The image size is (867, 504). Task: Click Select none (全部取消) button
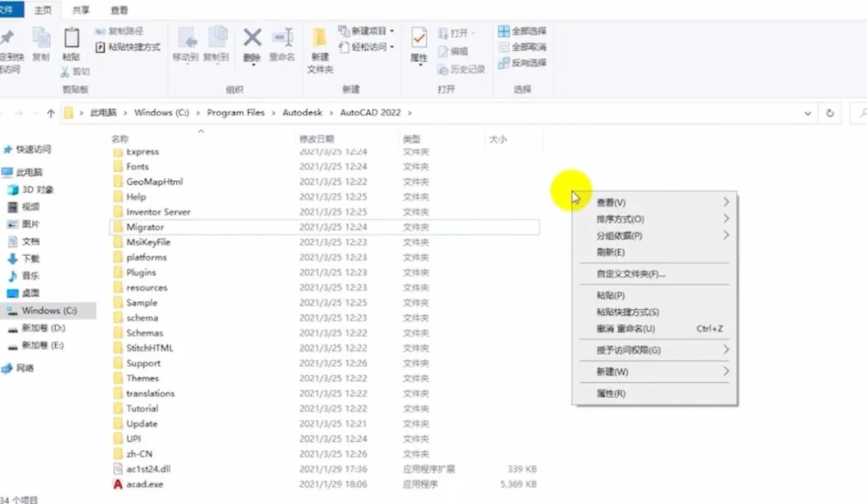tap(522, 47)
